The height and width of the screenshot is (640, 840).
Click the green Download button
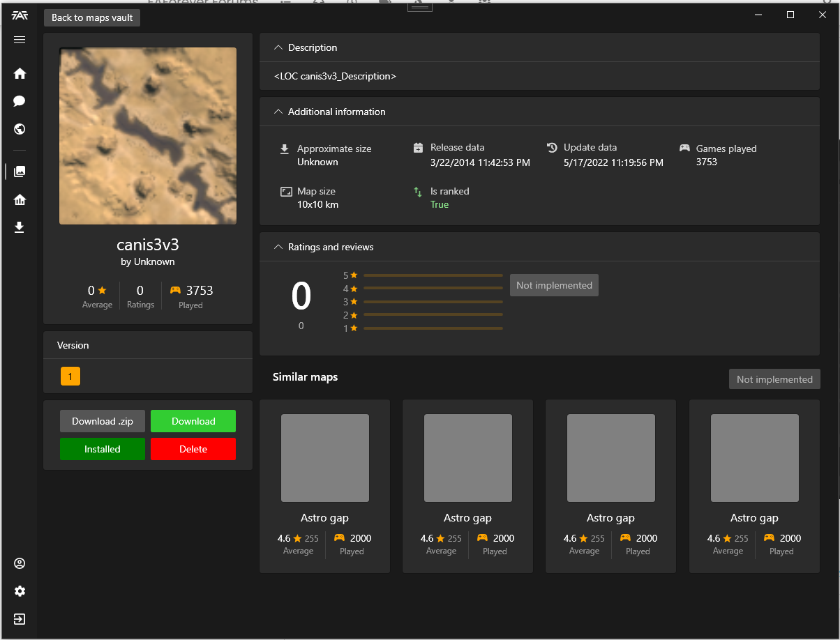[x=193, y=421]
